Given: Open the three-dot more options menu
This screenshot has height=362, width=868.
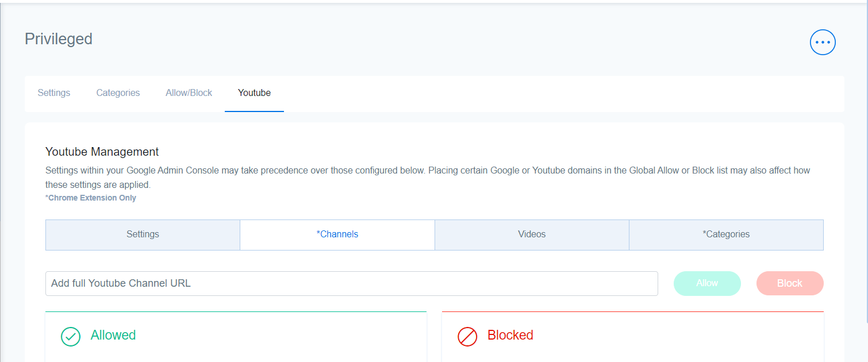Looking at the screenshot, I should point(823,42).
